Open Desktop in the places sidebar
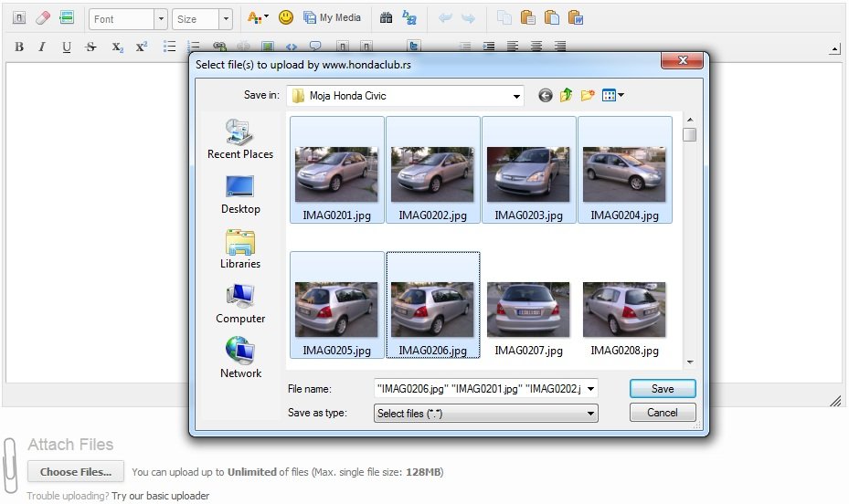The height and width of the screenshot is (504, 849). (240, 194)
